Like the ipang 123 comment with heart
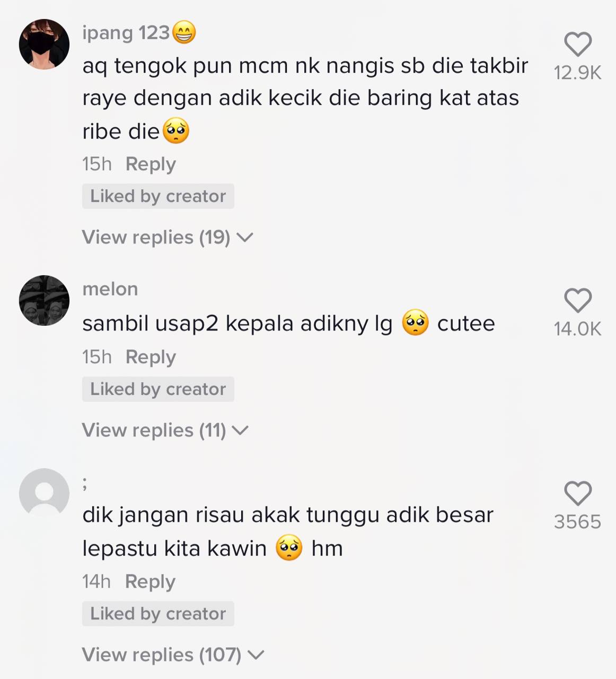 pyautogui.click(x=578, y=44)
